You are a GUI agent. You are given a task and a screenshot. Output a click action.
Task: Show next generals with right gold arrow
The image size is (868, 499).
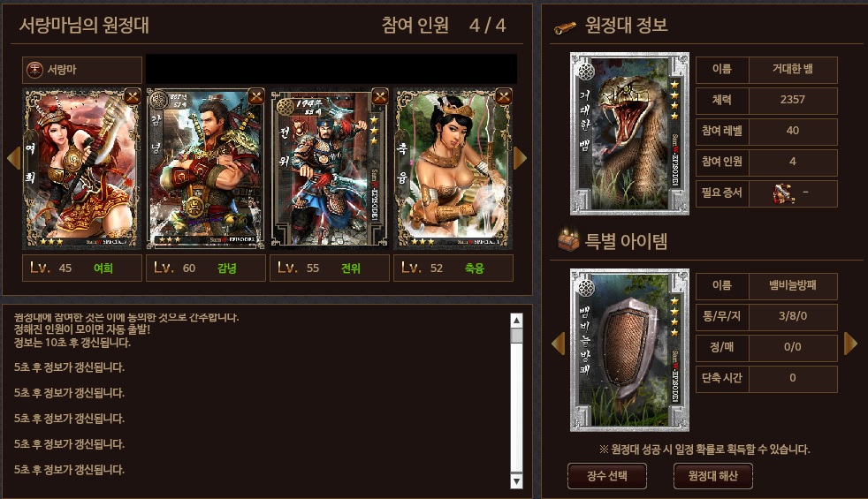tap(520, 158)
